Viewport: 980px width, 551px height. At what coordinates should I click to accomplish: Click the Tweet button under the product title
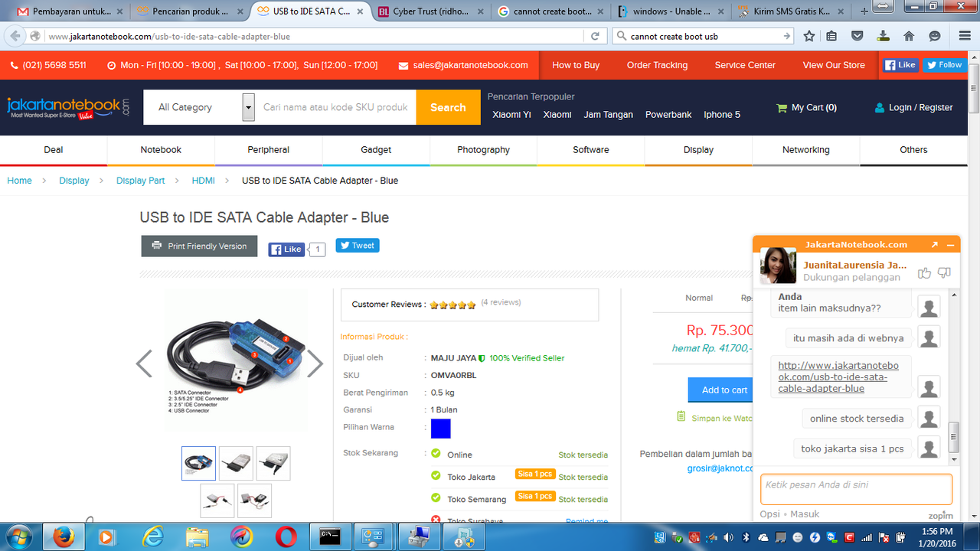click(358, 246)
